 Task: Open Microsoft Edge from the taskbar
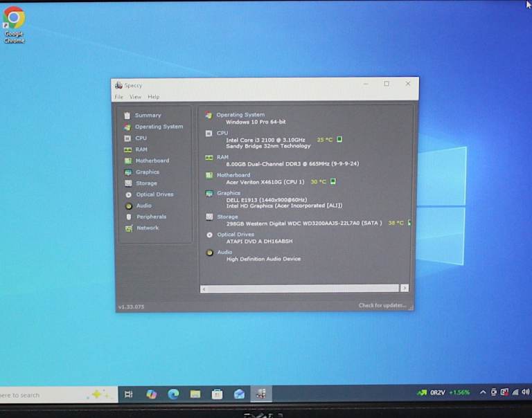(x=173, y=394)
